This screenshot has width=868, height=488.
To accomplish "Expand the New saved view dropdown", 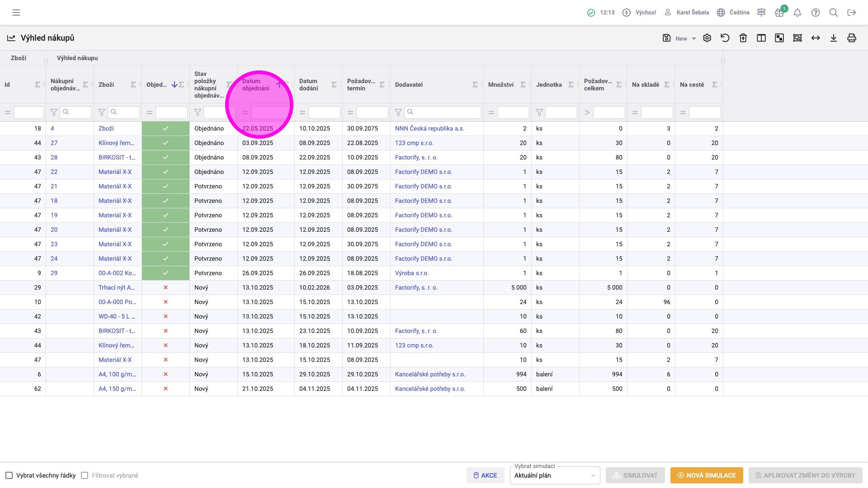I will [694, 39].
